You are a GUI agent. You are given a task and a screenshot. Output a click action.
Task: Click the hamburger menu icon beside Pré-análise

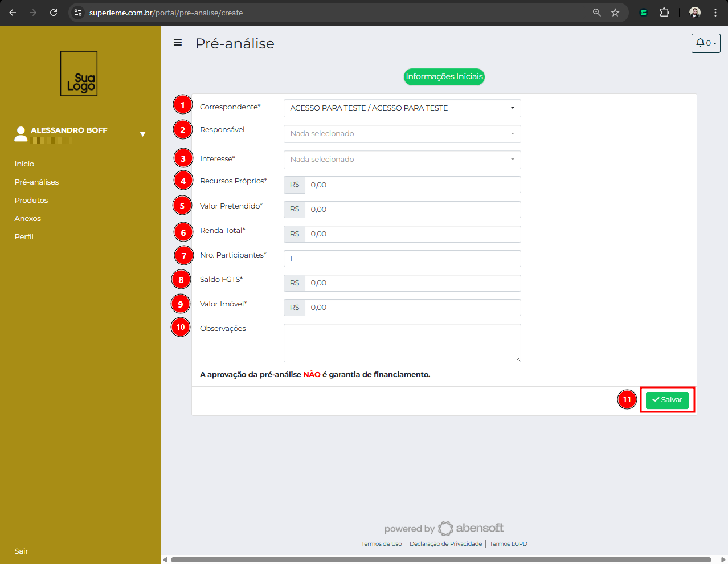tap(178, 43)
